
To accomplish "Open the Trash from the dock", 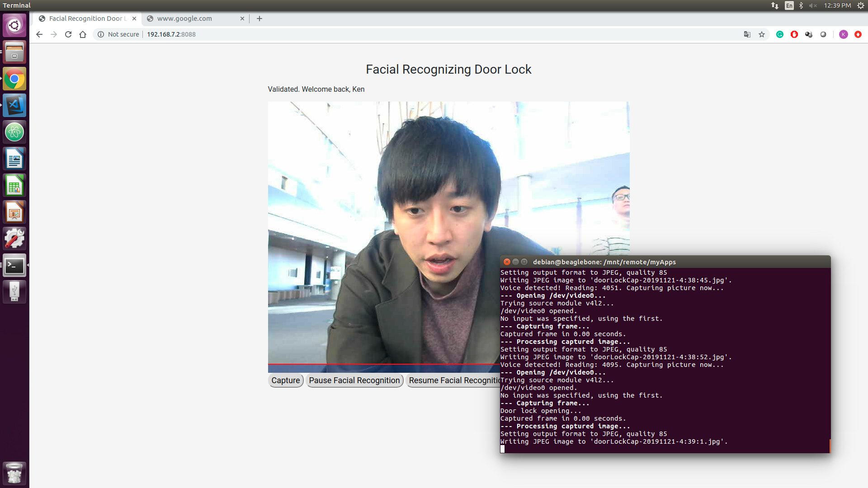I will coord(14,473).
